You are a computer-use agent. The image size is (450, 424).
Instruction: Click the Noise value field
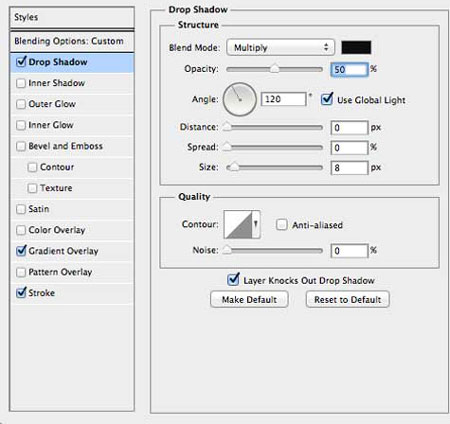349,250
